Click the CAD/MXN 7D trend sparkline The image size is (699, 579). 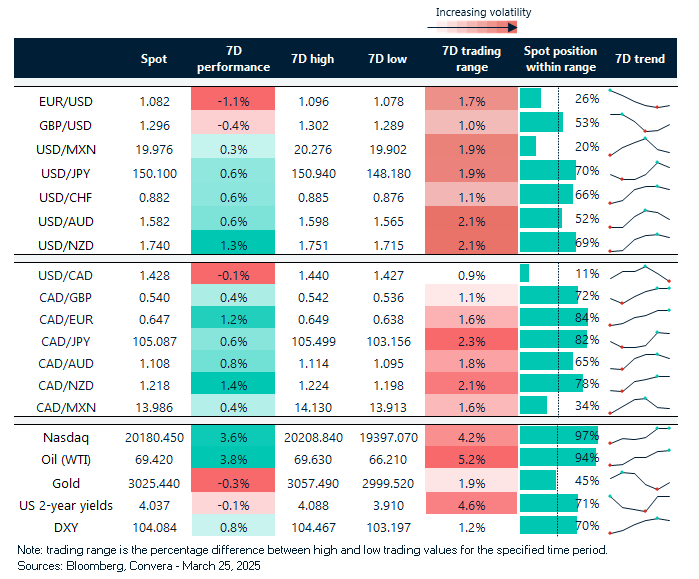pyautogui.click(x=640, y=404)
